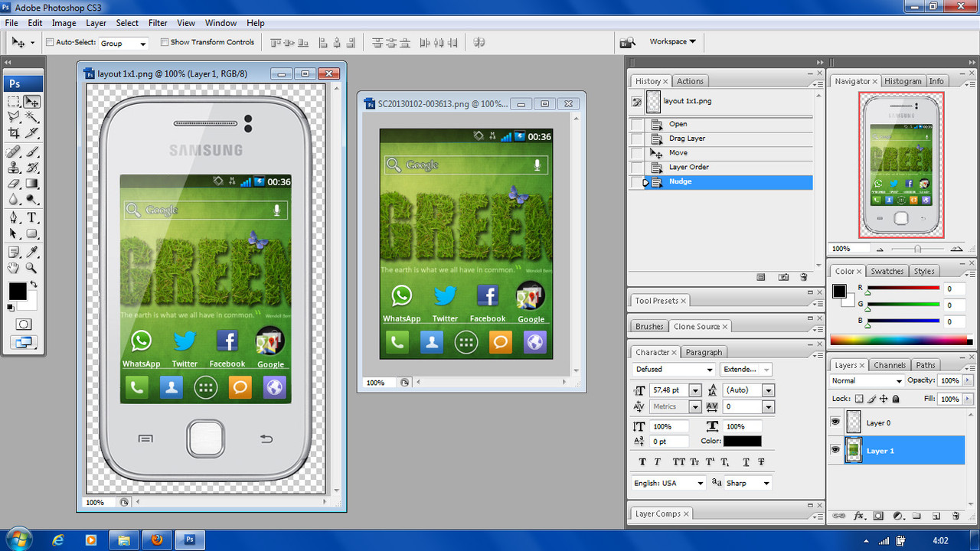Add a layer mask
The image size is (980, 551).
tap(878, 516)
